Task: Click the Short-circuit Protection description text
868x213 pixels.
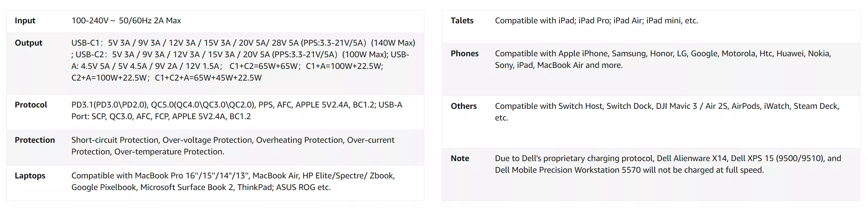Action: pyautogui.click(x=233, y=146)
